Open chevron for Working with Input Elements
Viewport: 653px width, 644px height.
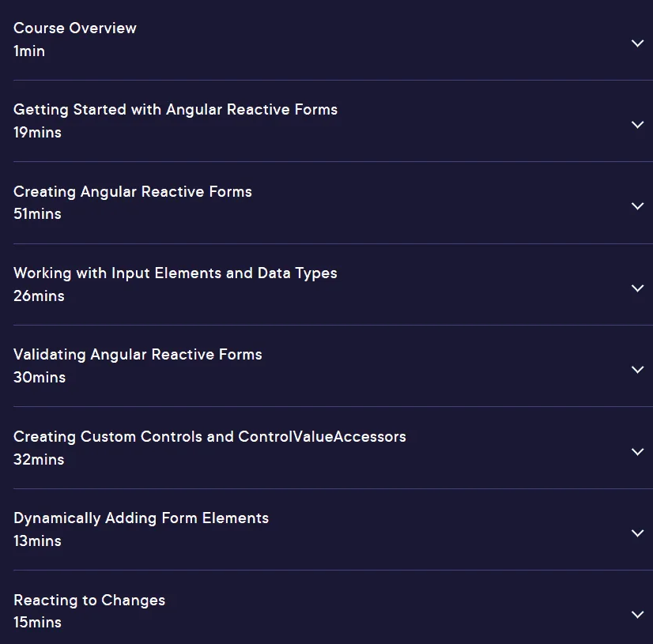click(x=637, y=288)
